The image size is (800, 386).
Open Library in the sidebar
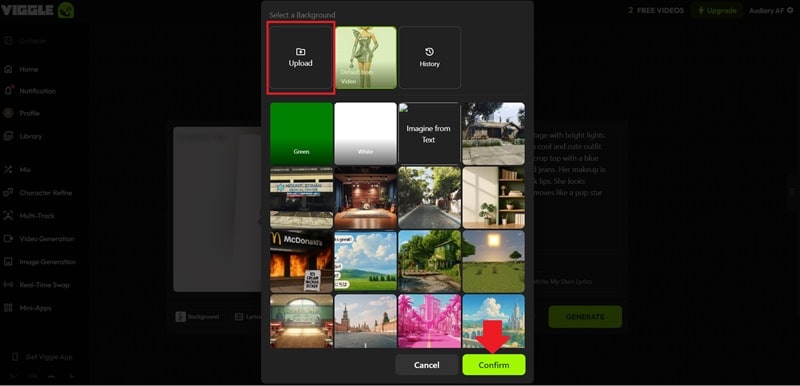tap(23, 136)
